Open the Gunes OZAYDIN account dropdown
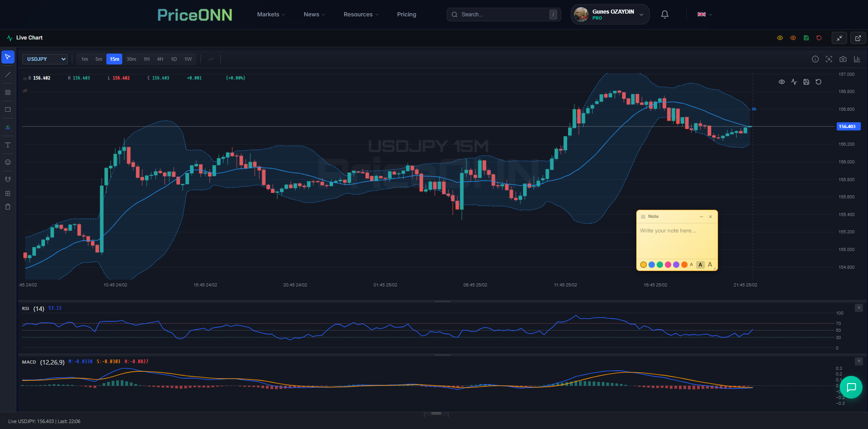 click(x=609, y=14)
